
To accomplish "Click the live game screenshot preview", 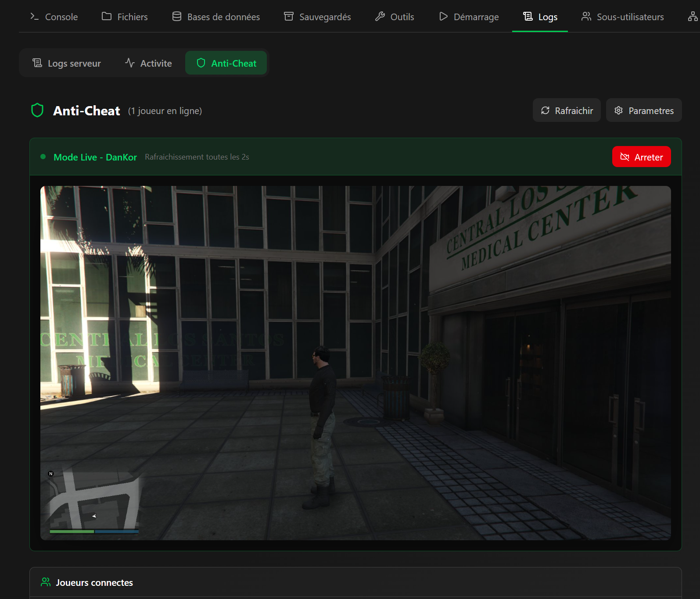I will click(355, 363).
